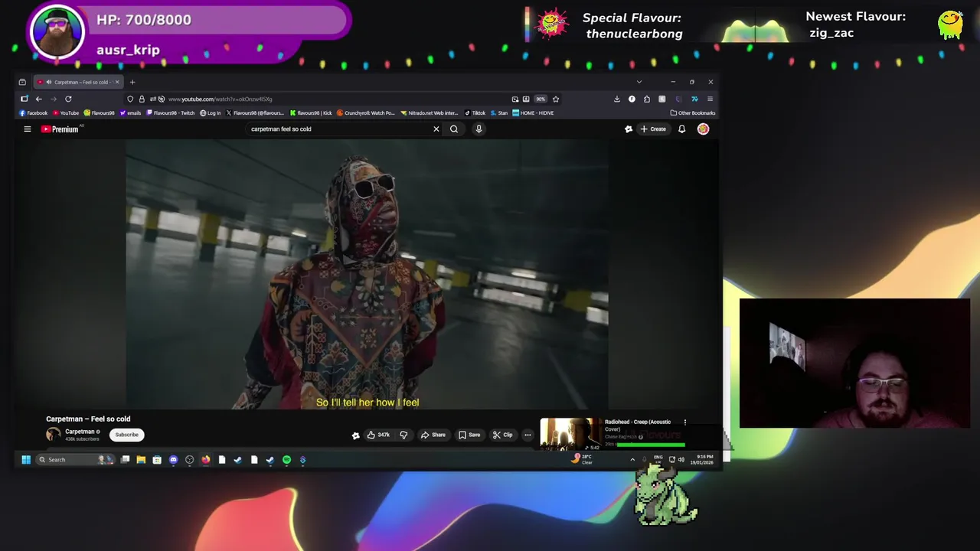980x551 pixels.
Task: Start voice search with microphone icon
Action: [479, 129]
